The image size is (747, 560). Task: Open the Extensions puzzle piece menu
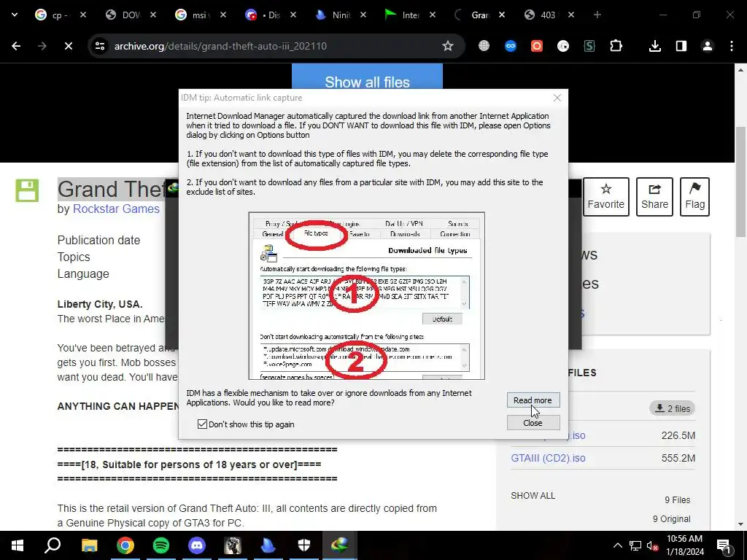(616, 46)
